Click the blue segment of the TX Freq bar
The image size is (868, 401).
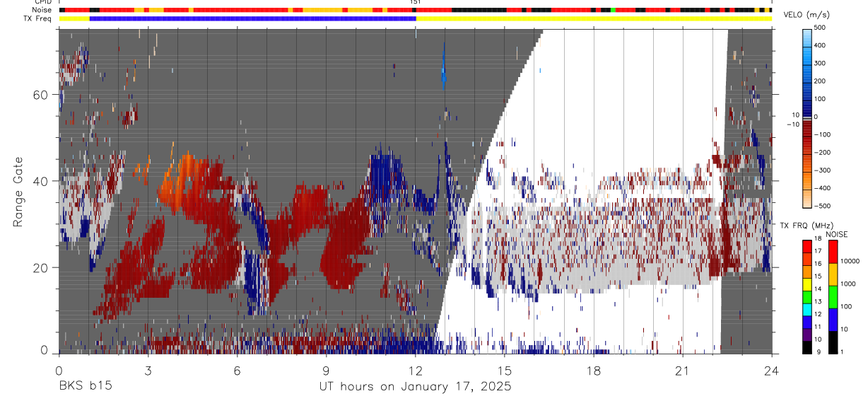[x=253, y=18]
